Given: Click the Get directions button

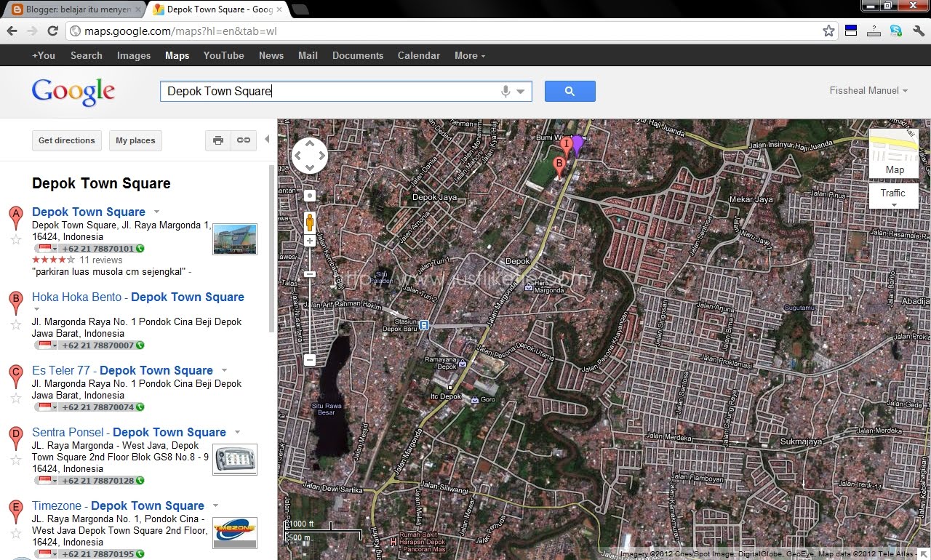Looking at the screenshot, I should coord(67,140).
